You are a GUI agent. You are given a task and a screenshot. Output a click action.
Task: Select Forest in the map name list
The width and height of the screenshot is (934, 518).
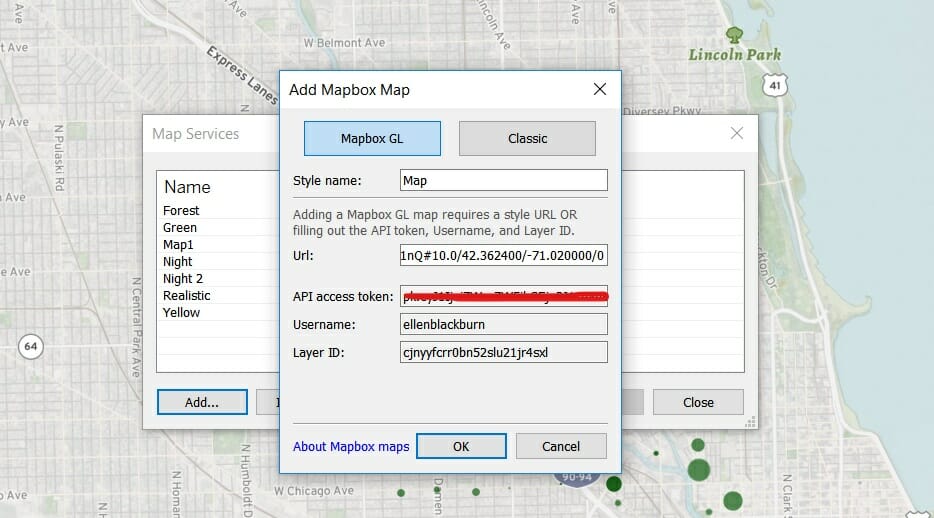181,211
